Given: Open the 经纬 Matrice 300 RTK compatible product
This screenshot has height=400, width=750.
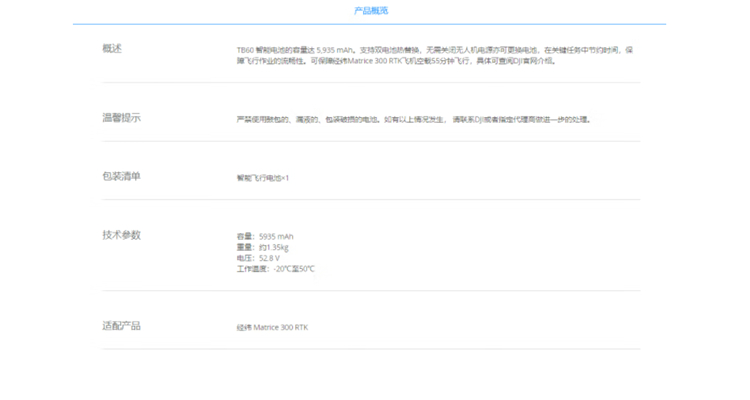Looking at the screenshot, I should (x=272, y=327).
